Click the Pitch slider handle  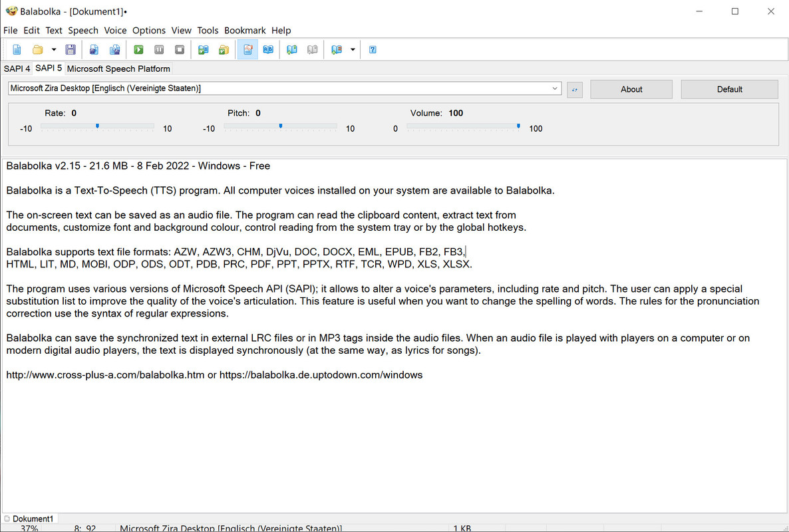coord(281,126)
